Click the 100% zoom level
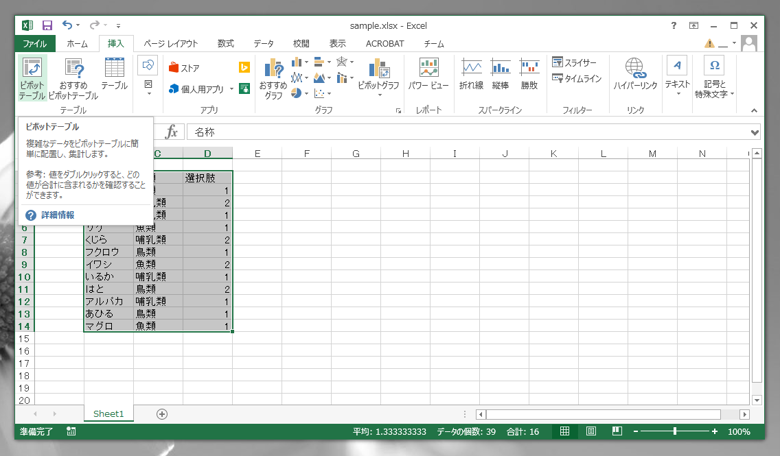The image size is (780, 456). 739,432
